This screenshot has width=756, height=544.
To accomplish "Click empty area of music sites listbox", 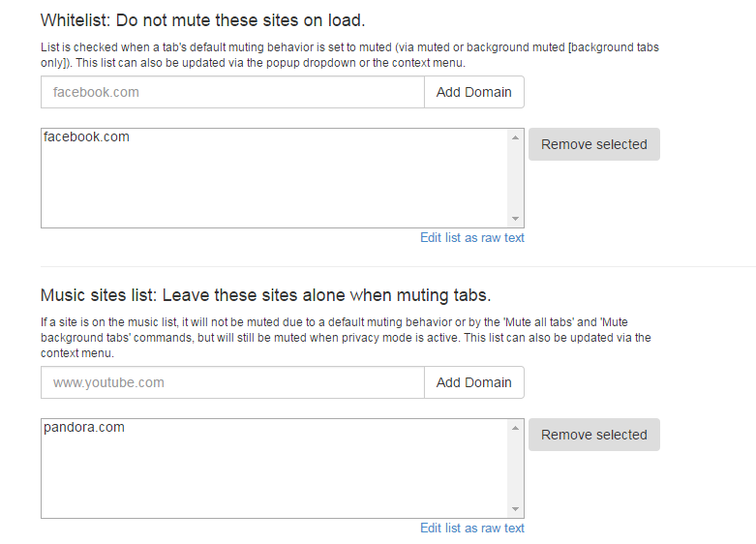I will pyautogui.click(x=274, y=476).
